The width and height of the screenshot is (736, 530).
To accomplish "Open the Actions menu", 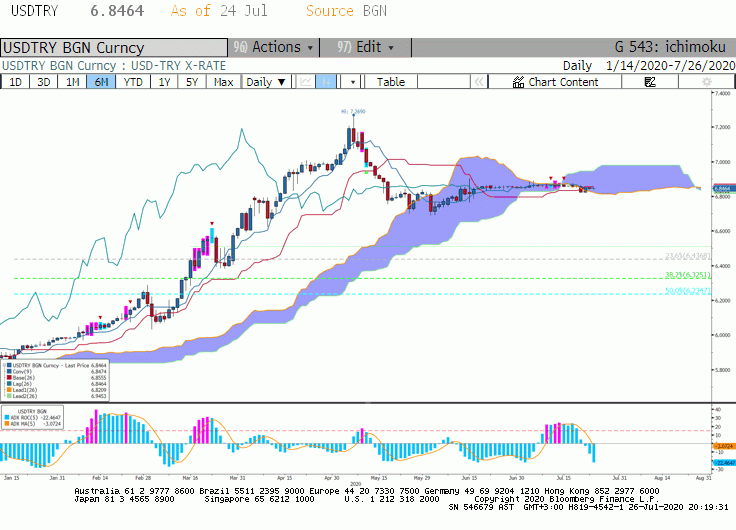I will (274, 47).
